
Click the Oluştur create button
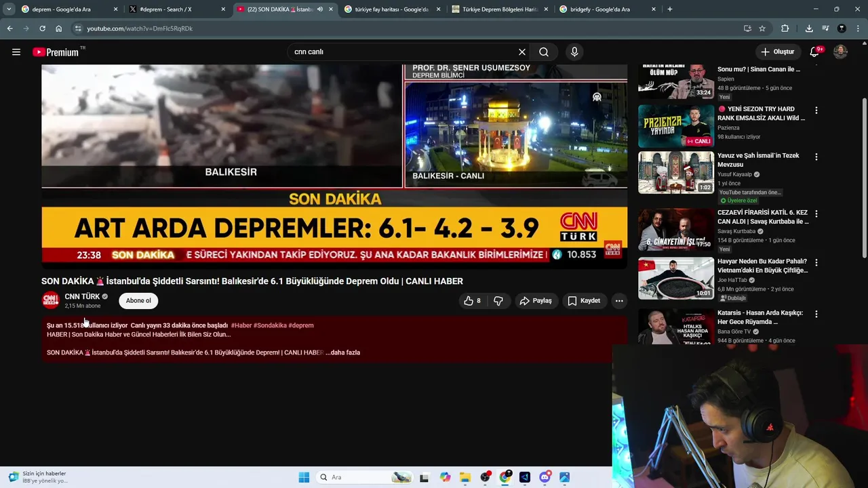coord(777,52)
